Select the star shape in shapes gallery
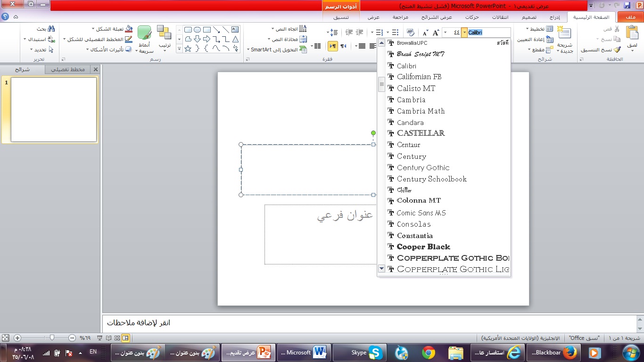Viewport: 644px width, 362px height. pos(188,49)
